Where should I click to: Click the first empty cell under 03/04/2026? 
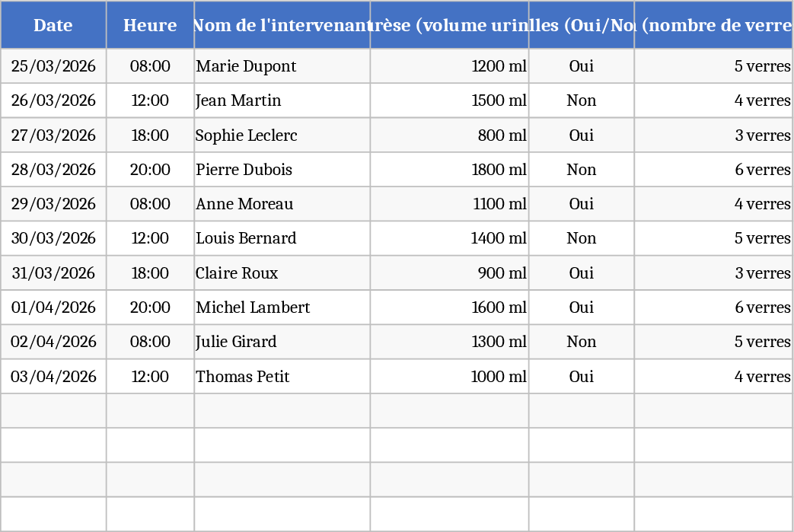53,411
